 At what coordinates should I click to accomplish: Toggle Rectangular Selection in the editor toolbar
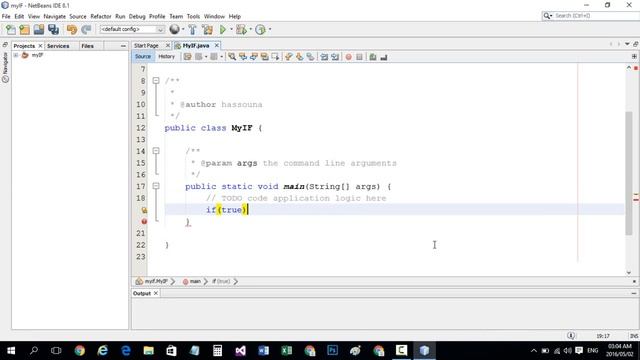click(276, 57)
